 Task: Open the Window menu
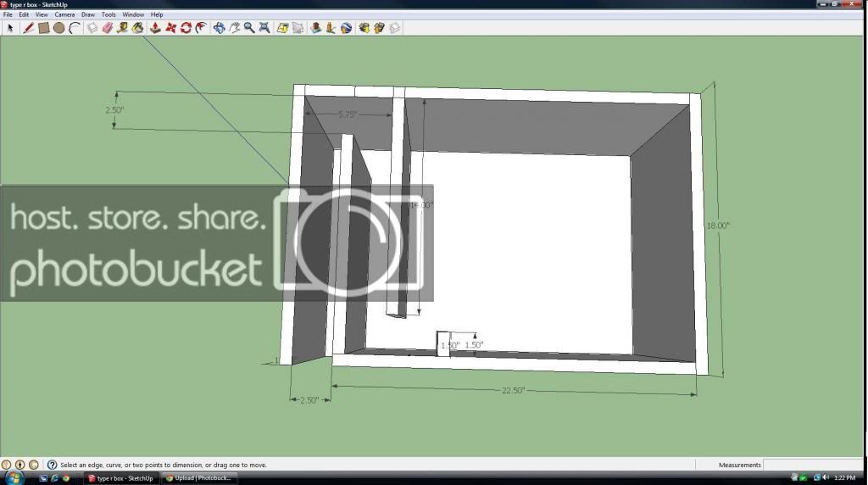pyautogui.click(x=133, y=15)
